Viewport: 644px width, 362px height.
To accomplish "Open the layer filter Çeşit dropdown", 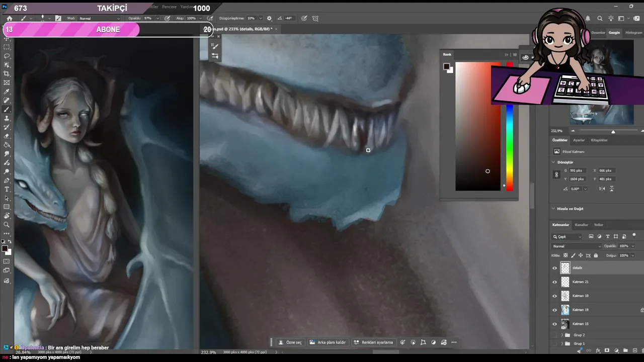I will point(567,236).
